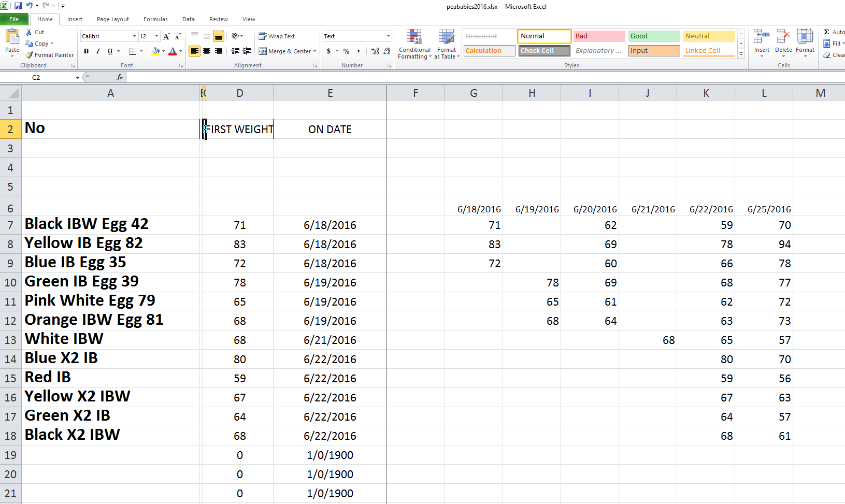Toggle Italic formatting
Image resolution: width=845 pixels, height=504 pixels.
(x=98, y=51)
